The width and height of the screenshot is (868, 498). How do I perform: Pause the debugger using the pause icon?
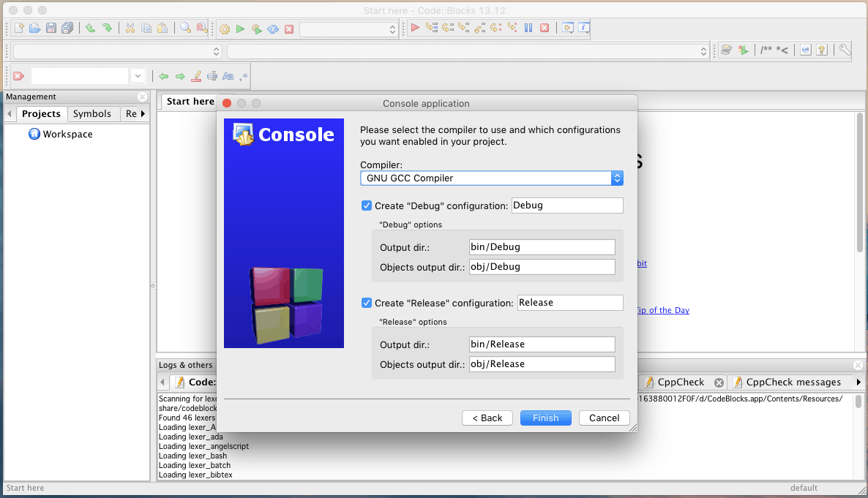click(x=527, y=29)
